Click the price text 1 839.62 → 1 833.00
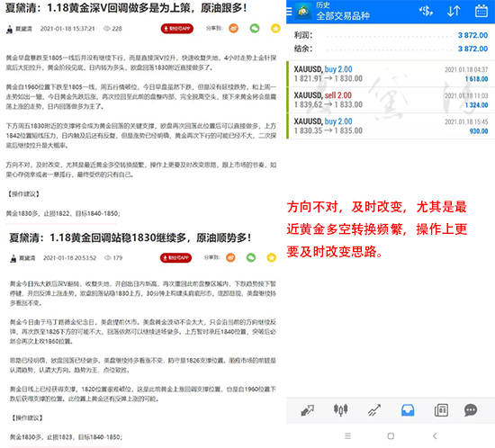This screenshot has height=448, width=495. coord(328,104)
